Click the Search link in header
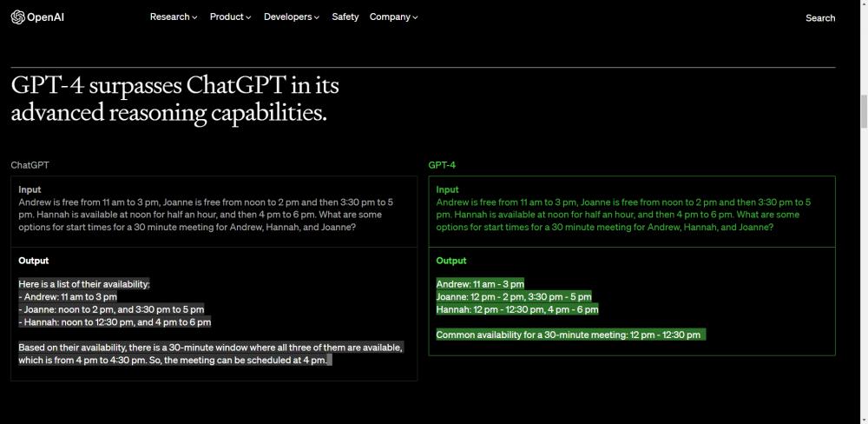Image resolution: width=868 pixels, height=424 pixels. tap(820, 17)
